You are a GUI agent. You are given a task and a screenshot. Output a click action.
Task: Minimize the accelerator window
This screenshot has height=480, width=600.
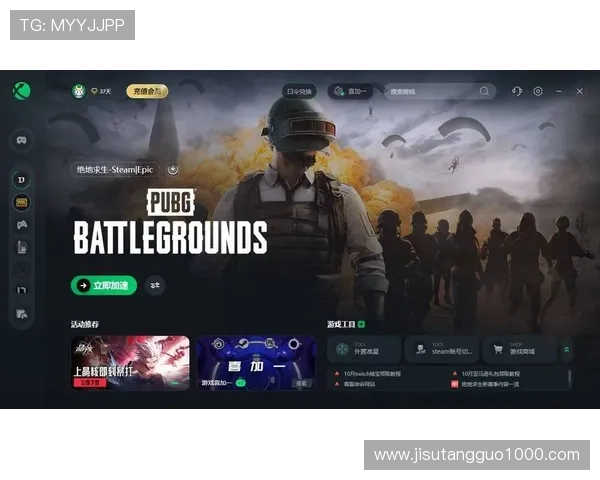click(x=559, y=91)
